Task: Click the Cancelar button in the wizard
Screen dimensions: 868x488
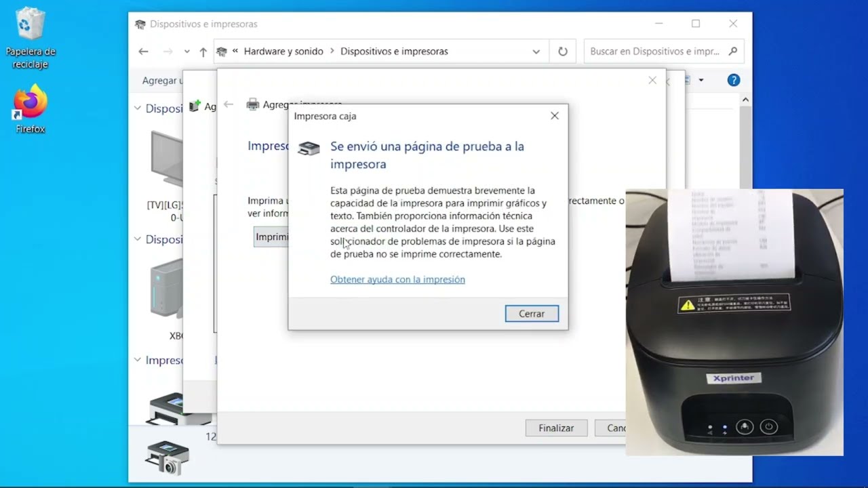Action: point(610,428)
